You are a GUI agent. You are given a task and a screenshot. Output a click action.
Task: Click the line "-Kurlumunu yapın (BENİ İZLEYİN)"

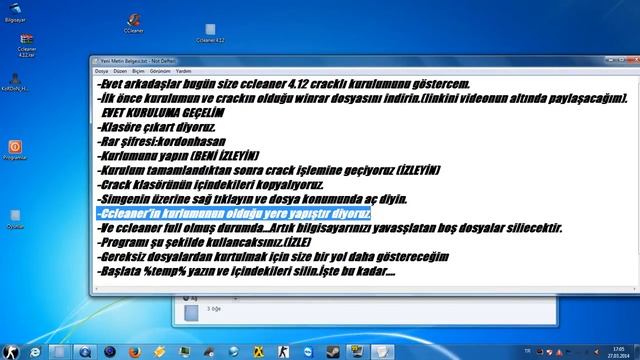tap(178, 156)
